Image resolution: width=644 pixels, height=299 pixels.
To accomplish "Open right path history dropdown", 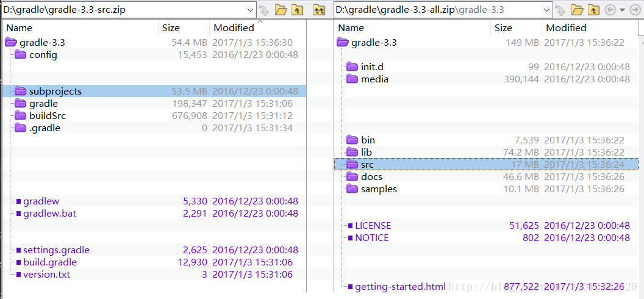I will [x=546, y=10].
